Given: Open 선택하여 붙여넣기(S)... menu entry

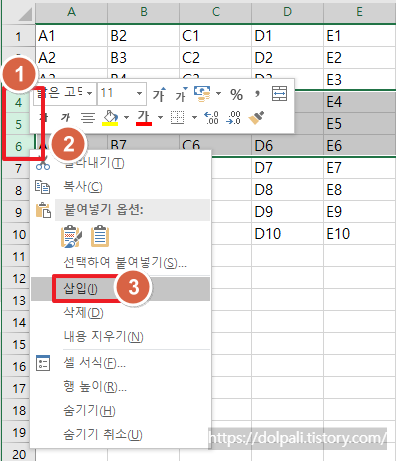Looking at the screenshot, I should pos(121,263).
